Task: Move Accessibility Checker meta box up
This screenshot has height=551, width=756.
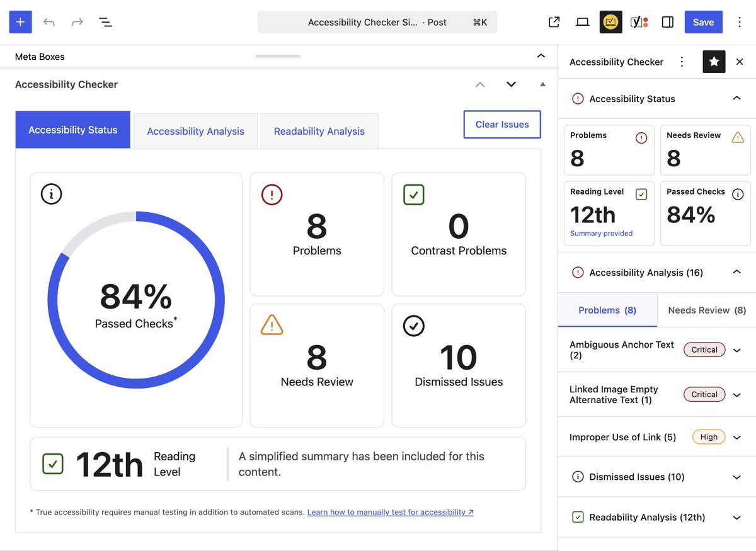Action: [x=480, y=84]
